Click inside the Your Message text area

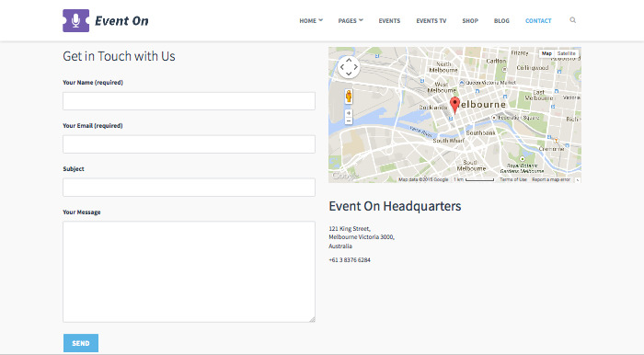point(189,271)
